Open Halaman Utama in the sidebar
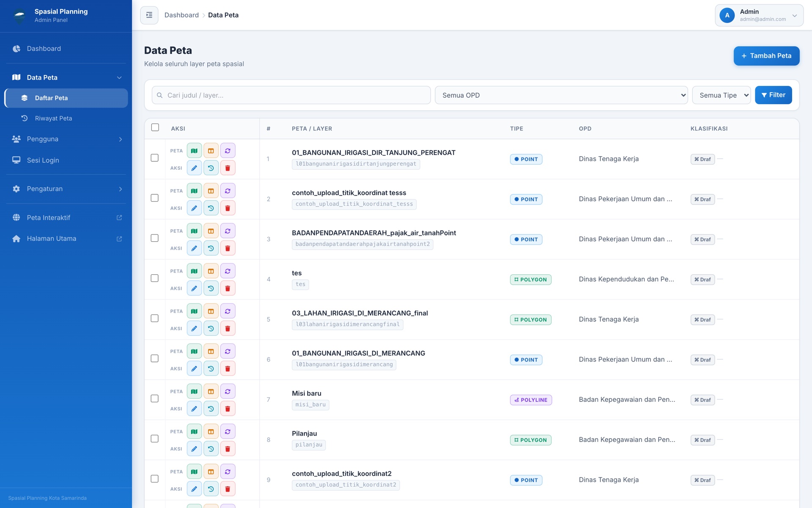 tap(66, 239)
